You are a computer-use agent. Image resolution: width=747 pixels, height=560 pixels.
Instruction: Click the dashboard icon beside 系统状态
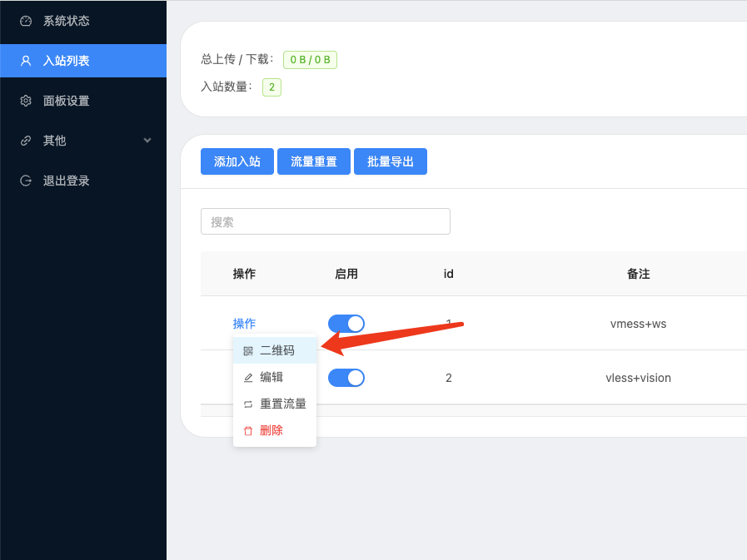click(x=26, y=21)
